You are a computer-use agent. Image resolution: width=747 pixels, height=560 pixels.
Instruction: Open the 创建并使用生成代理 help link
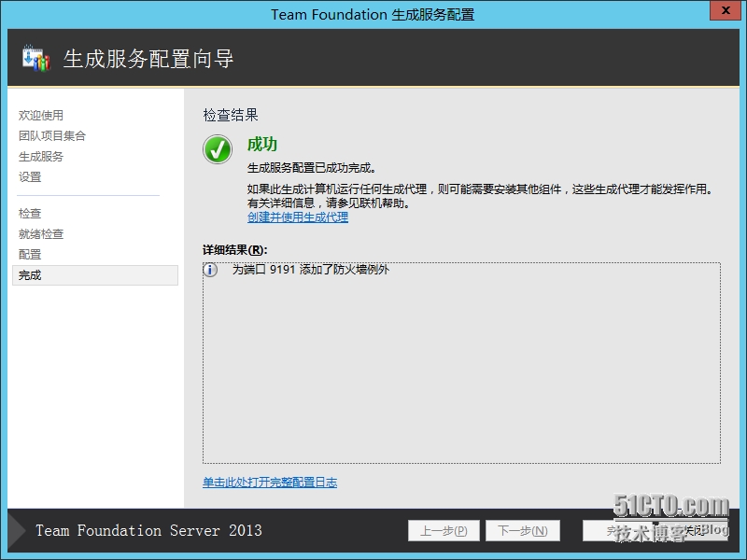(298, 217)
